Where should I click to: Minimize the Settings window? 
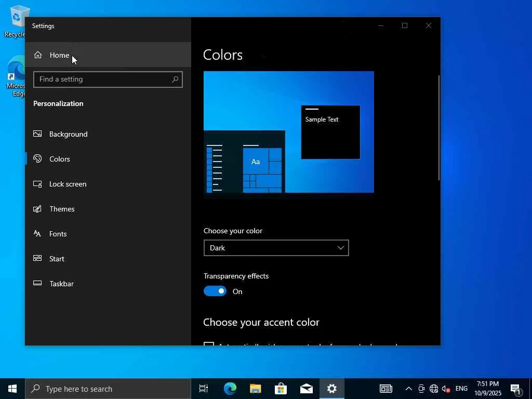coord(381,26)
